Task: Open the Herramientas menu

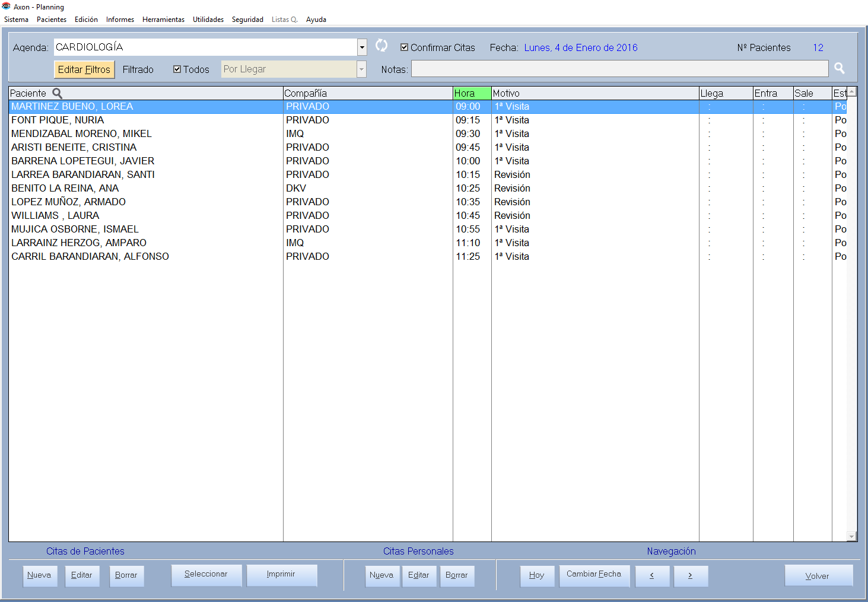Action: 163,20
